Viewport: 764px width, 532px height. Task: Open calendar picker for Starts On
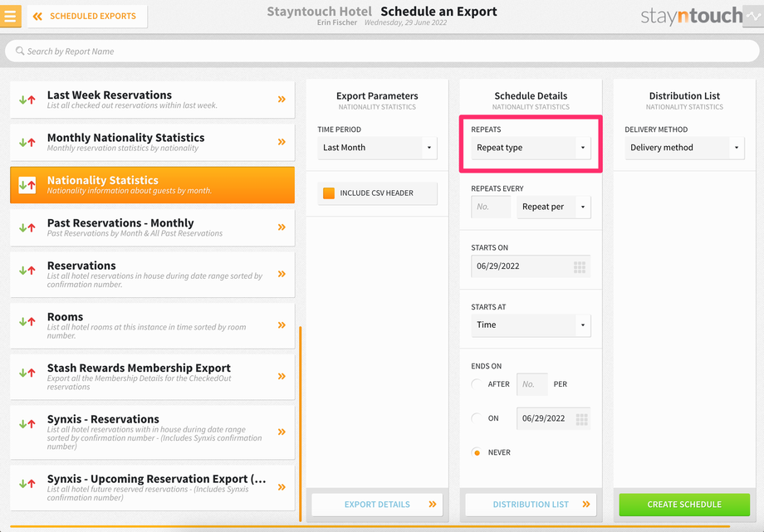(580, 266)
